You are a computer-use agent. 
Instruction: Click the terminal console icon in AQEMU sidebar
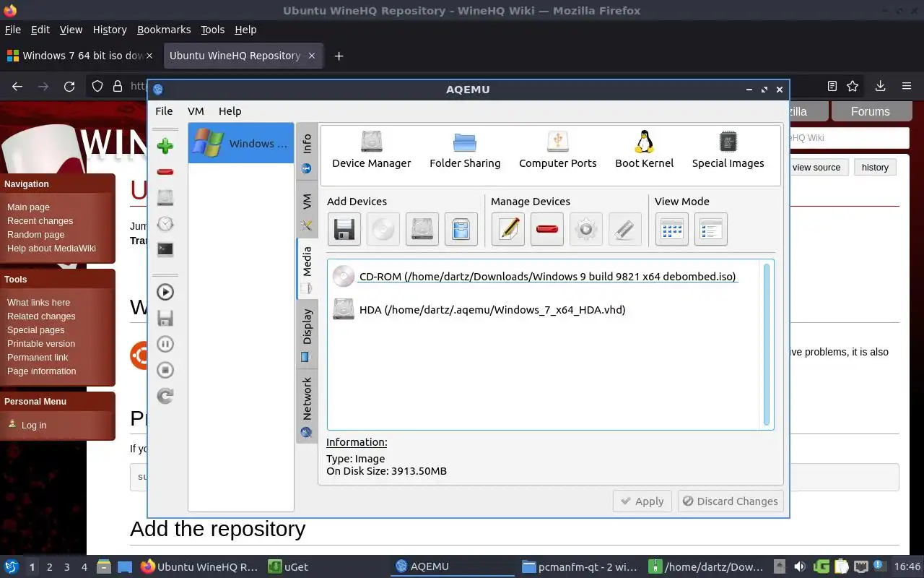[165, 250]
